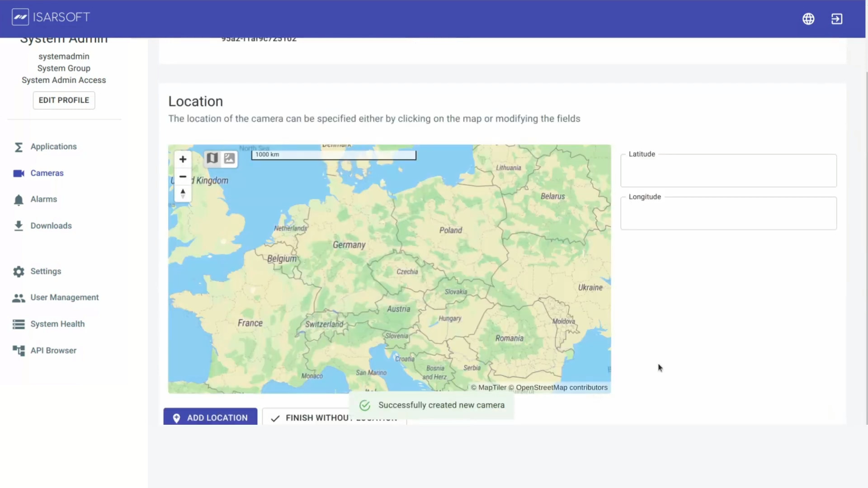This screenshot has width=868, height=488.
Task: Open System Health via its icon
Action: pyautogui.click(x=18, y=324)
